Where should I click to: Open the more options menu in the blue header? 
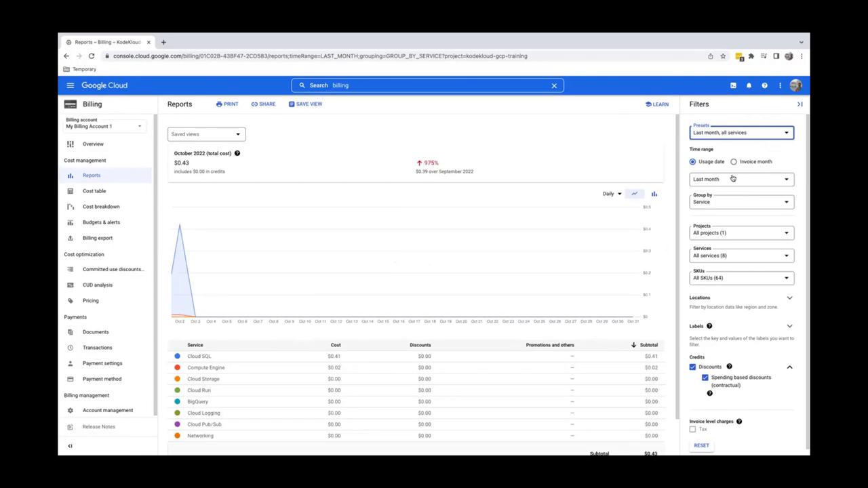(x=780, y=85)
